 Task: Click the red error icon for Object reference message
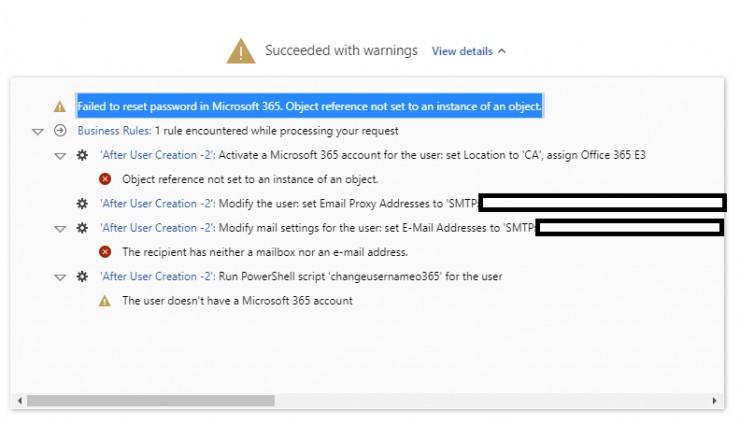coord(105,180)
